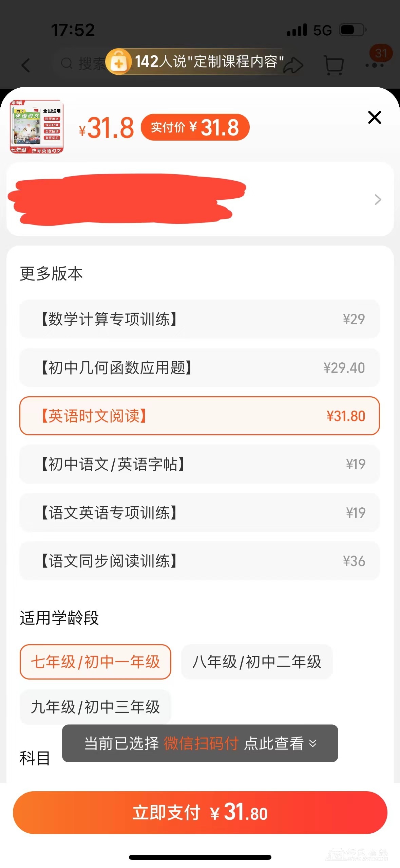Open the shopping cart
400x868 pixels.
coord(334,65)
